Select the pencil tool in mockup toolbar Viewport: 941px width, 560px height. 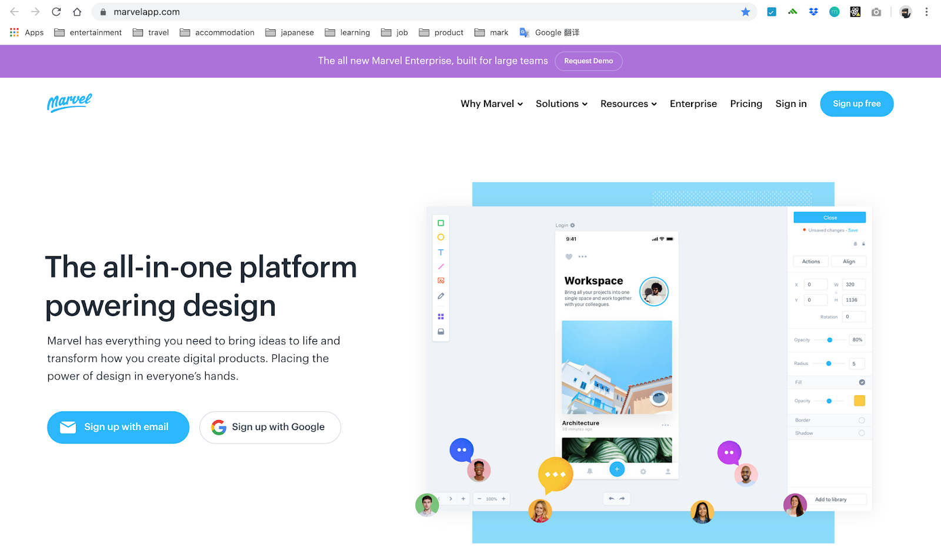[x=441, y=296]
